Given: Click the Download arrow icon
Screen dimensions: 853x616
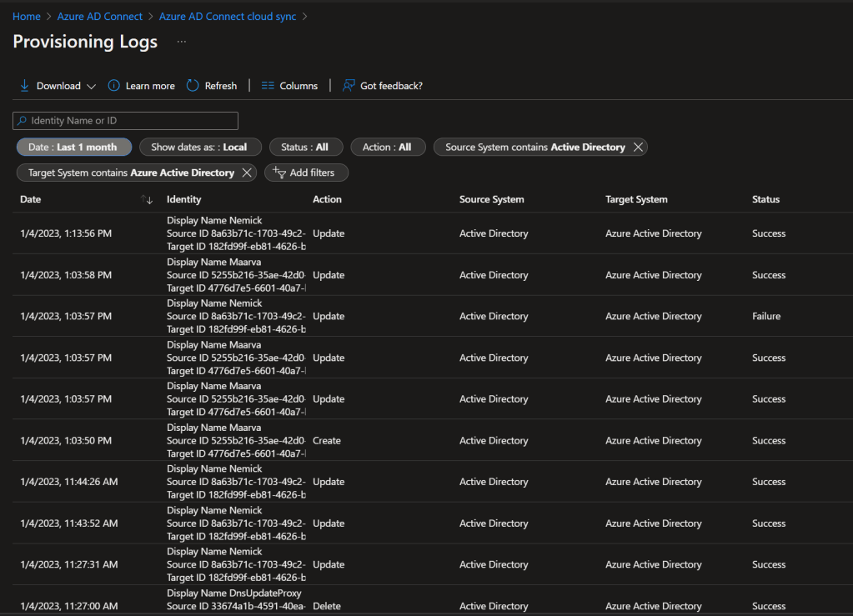Looking at the screenshot, I should pos(24,86).
